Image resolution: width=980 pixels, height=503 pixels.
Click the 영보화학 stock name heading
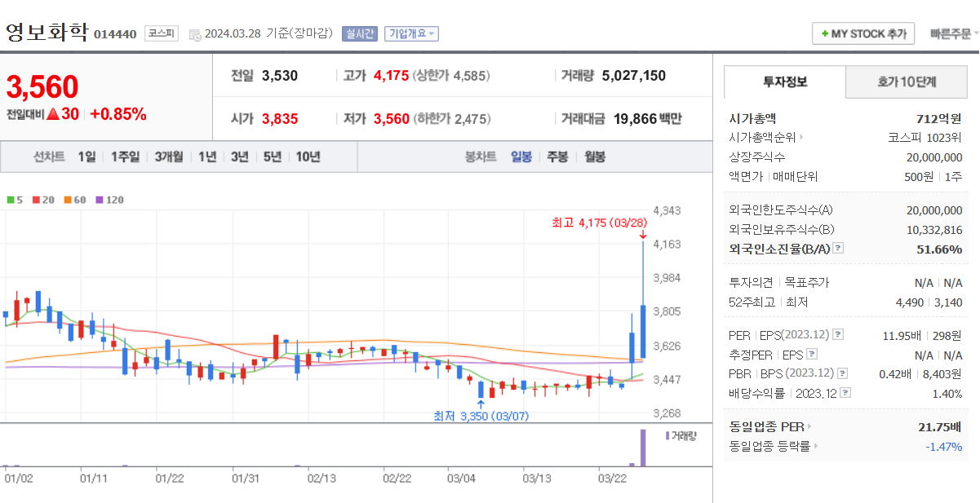pyautogui.click(x=47, y=32)
